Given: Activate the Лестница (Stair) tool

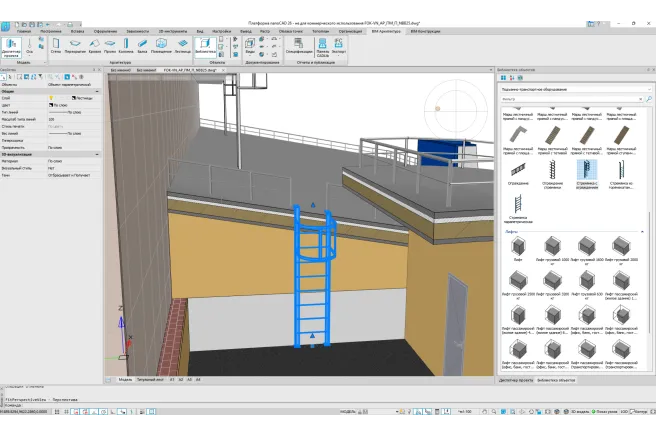Looking at the screenshot, I should 182,45.
